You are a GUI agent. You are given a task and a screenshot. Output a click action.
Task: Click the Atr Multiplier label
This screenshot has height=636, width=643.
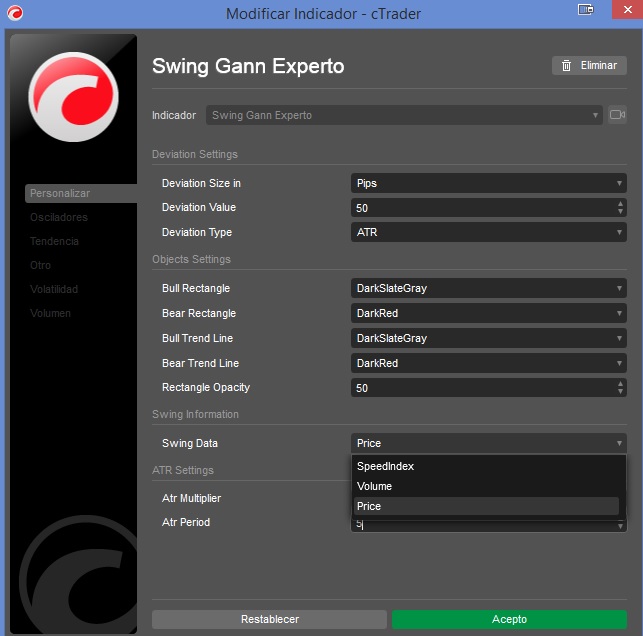pos(191,498)
